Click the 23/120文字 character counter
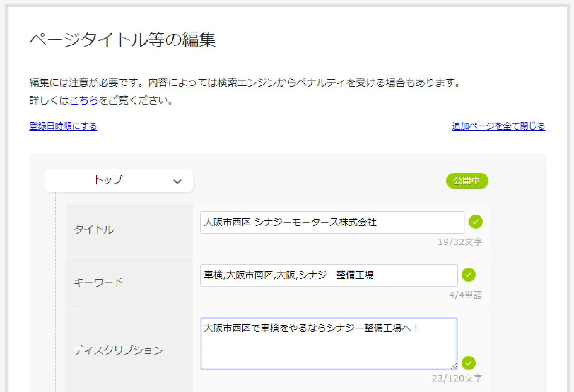This screenshot has height=392, width=574. tap(457, 378)
